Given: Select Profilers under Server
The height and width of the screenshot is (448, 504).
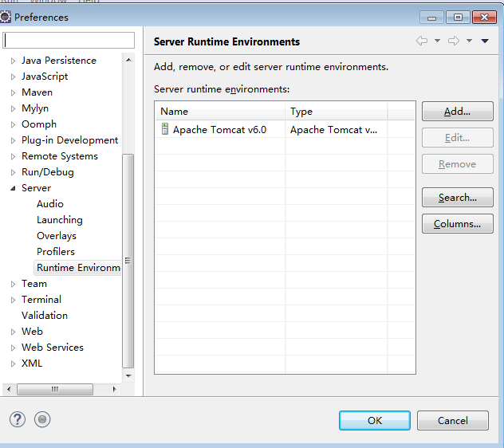Looking at the screenshot, I should click(x=56, y=252).
